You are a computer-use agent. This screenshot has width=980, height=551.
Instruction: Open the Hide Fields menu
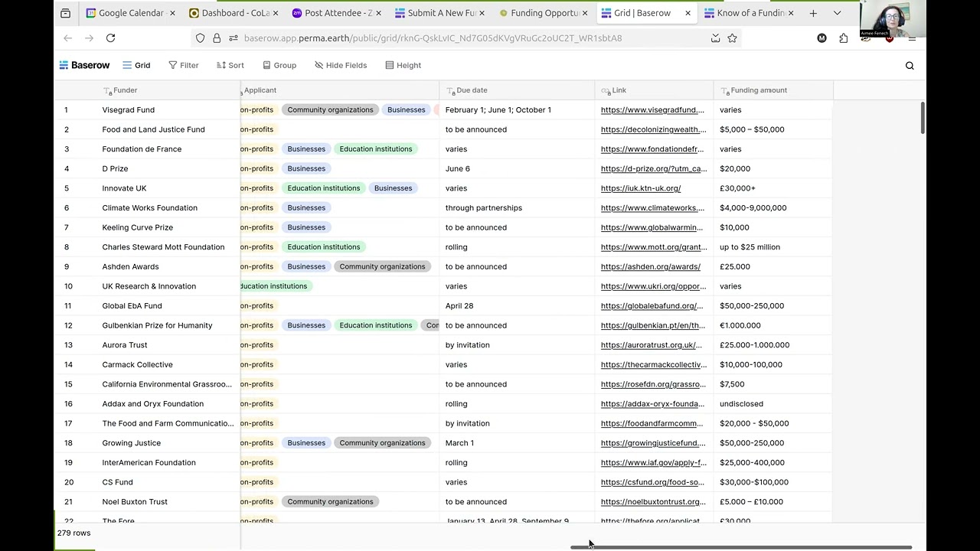tap(341, 65)
